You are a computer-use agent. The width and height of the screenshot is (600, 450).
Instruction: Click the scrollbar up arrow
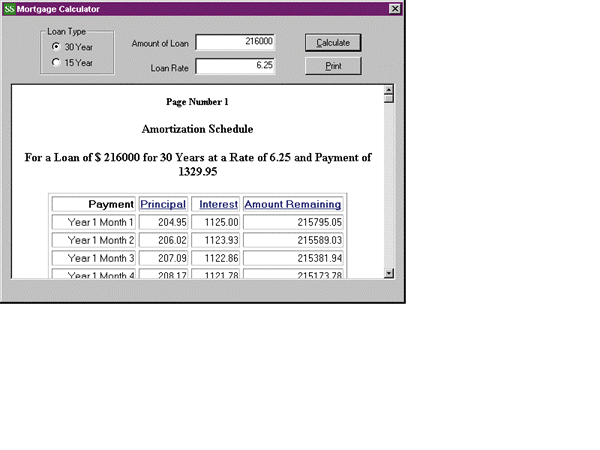tap(389, 94)
